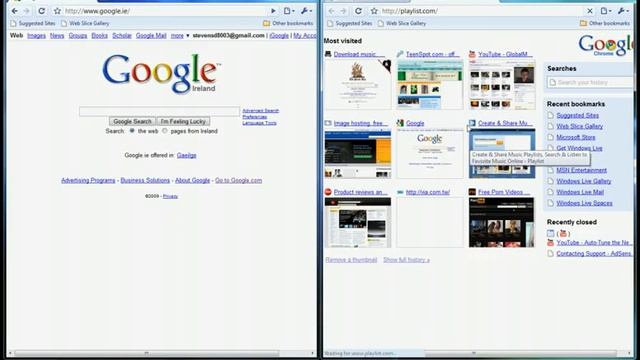Open Scholar link on Google page

(x=122, y=36)
